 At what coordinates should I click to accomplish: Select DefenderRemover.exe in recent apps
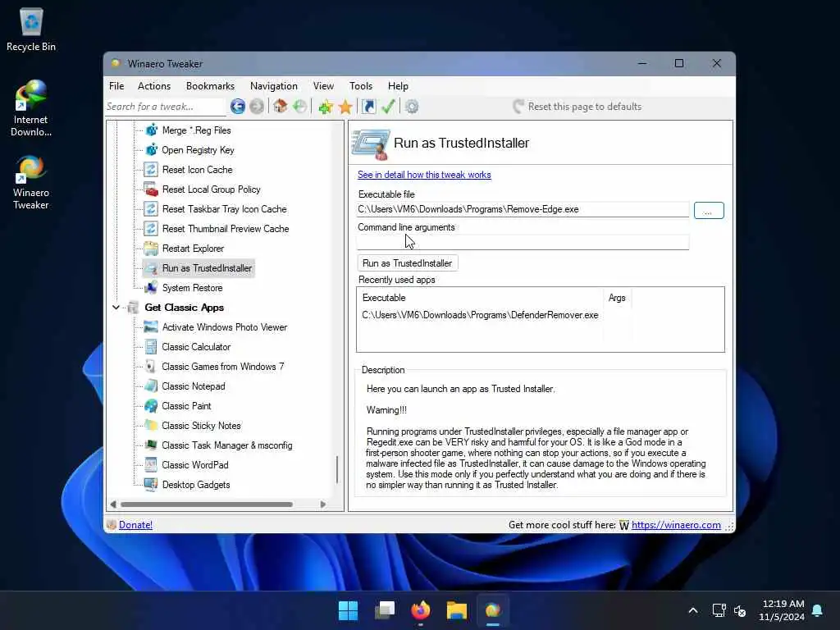480,315
